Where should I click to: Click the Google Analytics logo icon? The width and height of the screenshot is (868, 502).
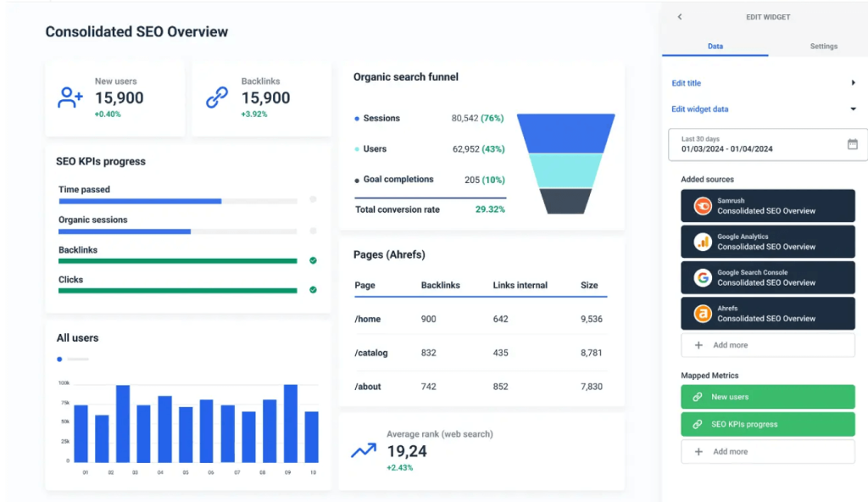coord(703,242)
